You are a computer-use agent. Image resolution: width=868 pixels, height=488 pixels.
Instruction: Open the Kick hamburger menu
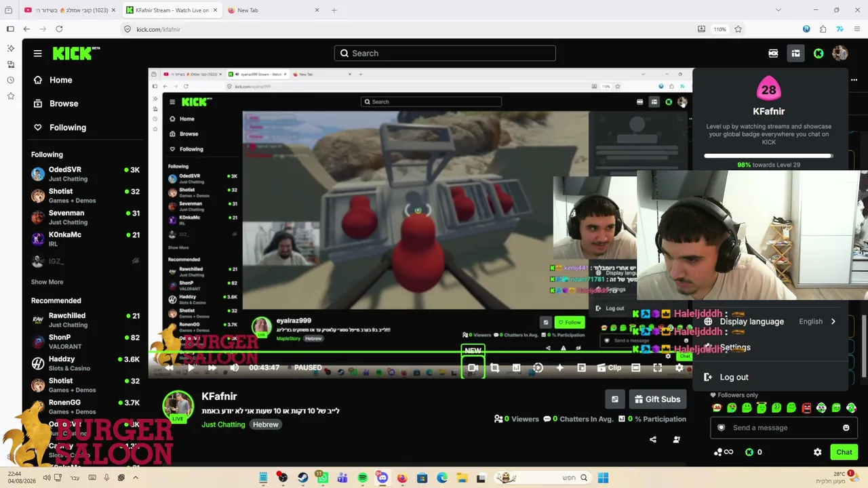(38, 54)
